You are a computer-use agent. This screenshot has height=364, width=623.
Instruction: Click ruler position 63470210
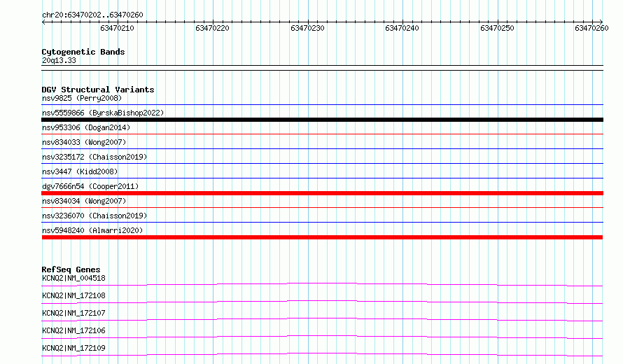click(117, 28)
